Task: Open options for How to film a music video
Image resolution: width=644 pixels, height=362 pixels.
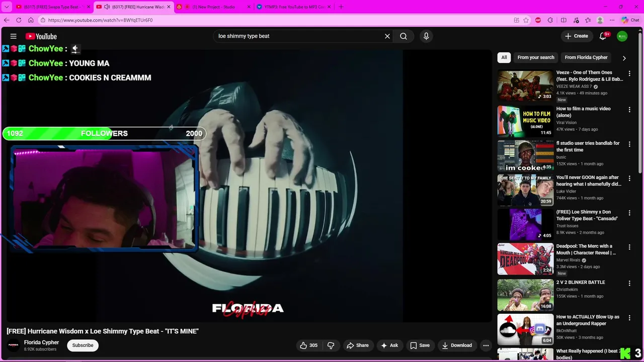Action: pos(629,110)
